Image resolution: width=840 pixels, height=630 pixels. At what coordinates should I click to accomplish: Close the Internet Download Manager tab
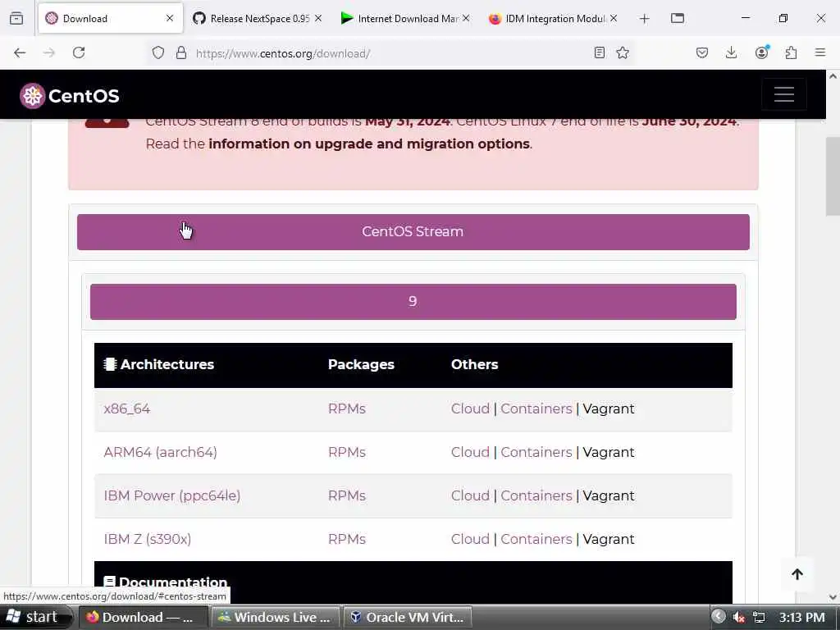pos(466,18)
